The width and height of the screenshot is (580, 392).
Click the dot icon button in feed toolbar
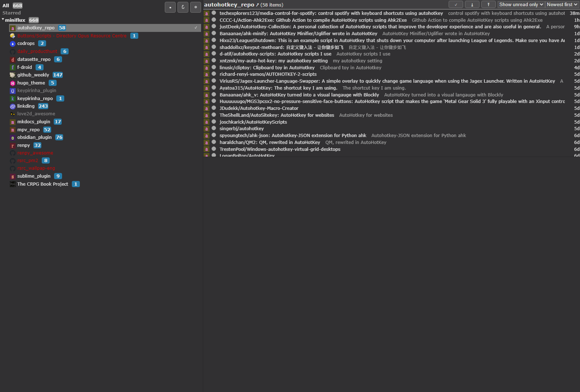pos(170,7)
